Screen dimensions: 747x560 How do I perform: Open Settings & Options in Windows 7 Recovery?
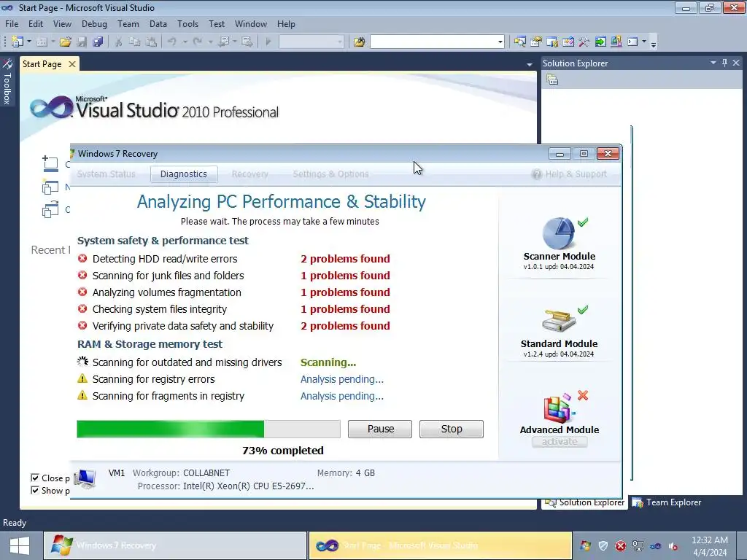(330, 174)
